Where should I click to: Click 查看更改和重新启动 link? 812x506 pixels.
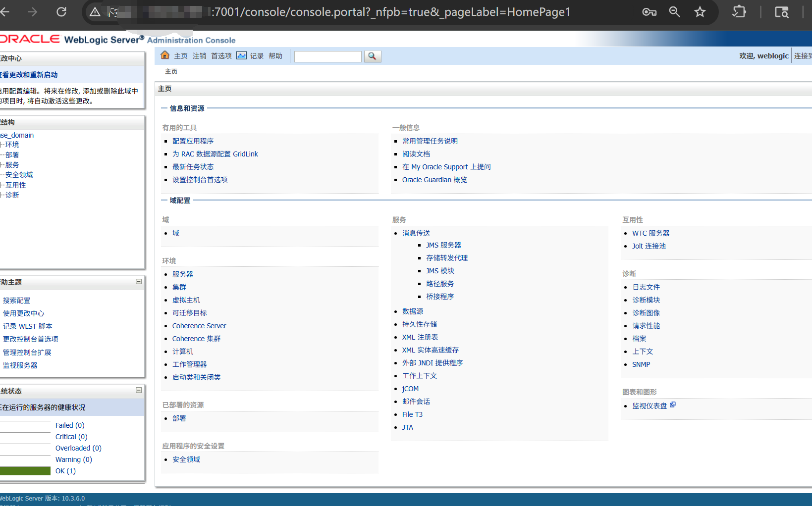point(29,75)
